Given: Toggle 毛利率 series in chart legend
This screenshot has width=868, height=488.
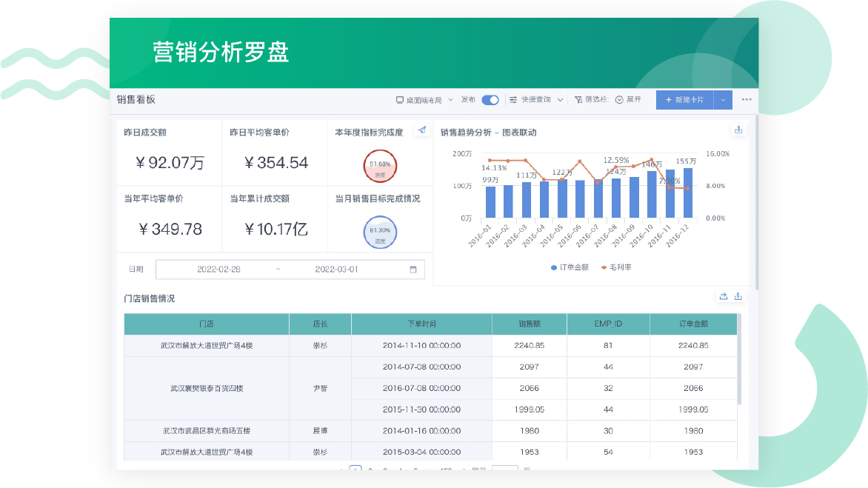Looking at the screenshot, I should (x=616, y=267).
